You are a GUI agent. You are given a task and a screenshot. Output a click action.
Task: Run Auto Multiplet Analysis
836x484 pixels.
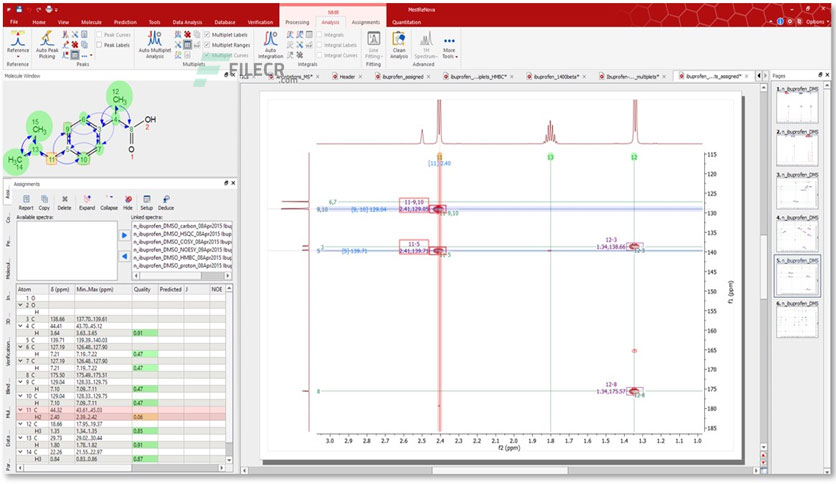pyautogui.click(x=155, y=44)
